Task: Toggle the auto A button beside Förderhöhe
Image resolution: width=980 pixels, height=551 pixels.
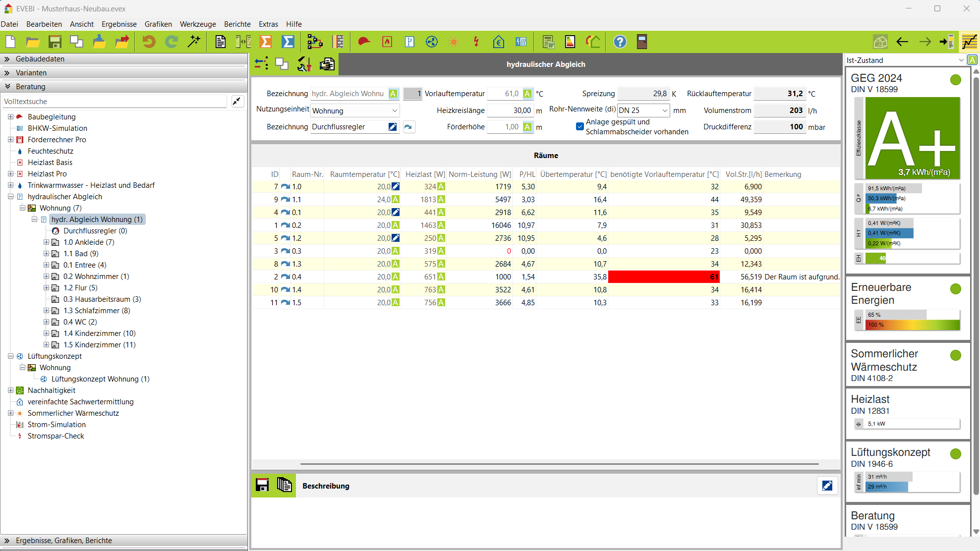Action: tap(527, 127)
